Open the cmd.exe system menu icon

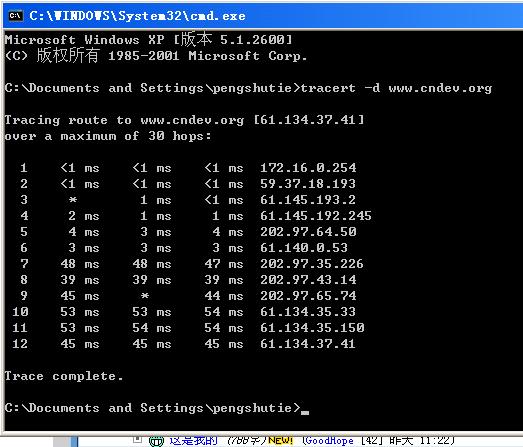pyautogui.click(x=16, y=16)
